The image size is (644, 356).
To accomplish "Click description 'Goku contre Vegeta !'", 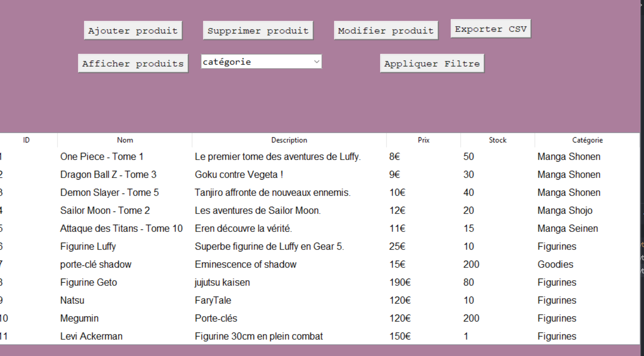I will pyautogui.click(x=239, y=174).
